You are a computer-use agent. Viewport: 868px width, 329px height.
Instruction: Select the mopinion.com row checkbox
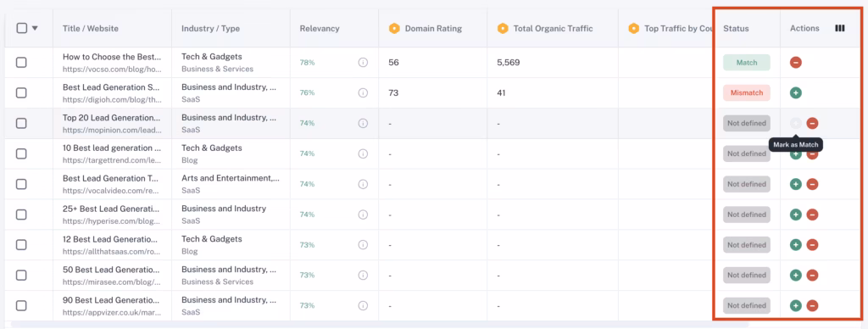click(x=21, y=124)
